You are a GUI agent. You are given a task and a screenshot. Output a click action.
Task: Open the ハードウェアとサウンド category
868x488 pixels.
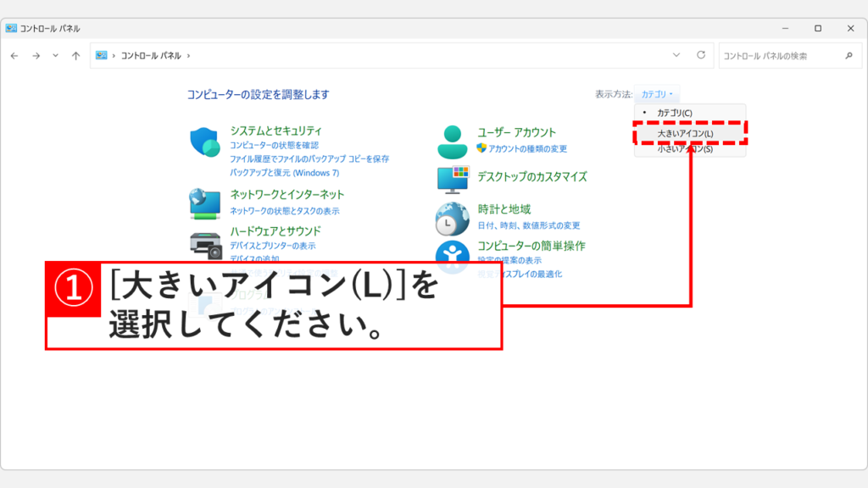tap(275, 231)
